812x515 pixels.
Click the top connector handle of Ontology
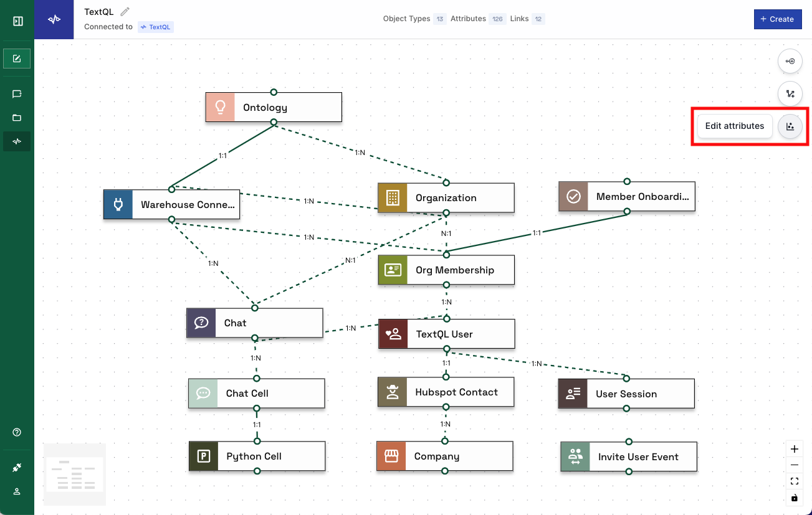point(274,92)
